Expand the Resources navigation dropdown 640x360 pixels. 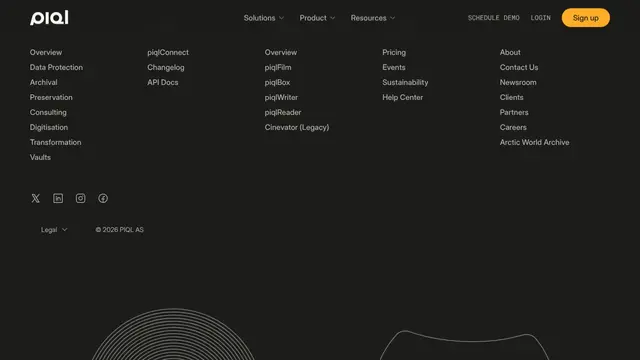[x=373, y=18]
